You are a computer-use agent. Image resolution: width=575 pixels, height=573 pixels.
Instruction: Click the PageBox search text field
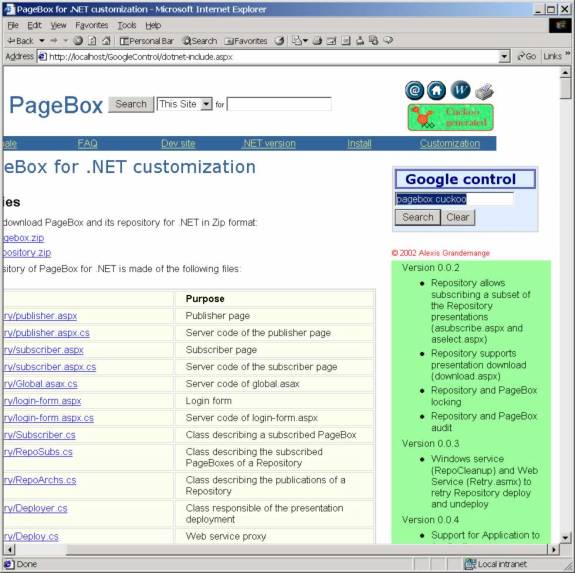pos(279,104)
